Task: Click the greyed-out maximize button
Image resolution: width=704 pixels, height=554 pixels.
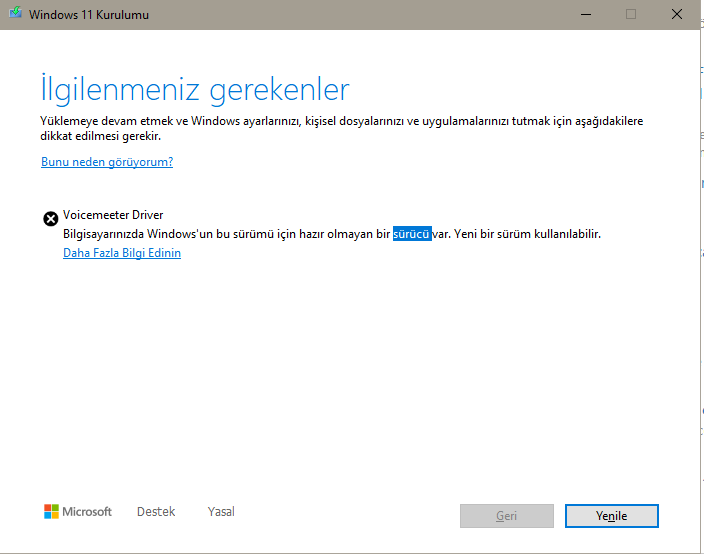Action: (631, 14)
